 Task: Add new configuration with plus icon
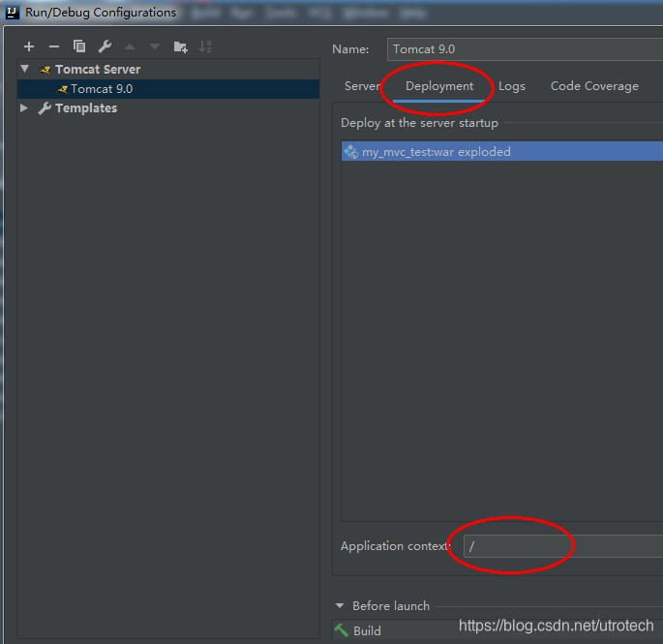29,46
